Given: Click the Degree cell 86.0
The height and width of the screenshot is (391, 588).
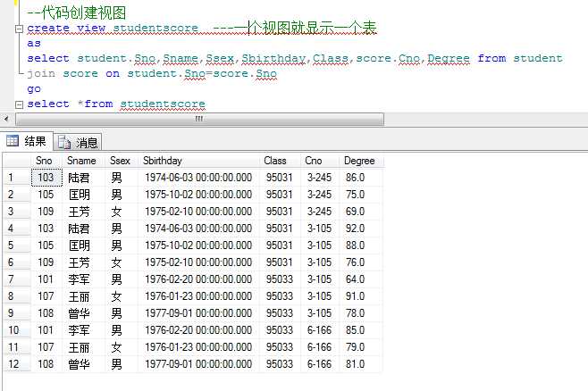Looking at the screenshot, I should point(361,178).
